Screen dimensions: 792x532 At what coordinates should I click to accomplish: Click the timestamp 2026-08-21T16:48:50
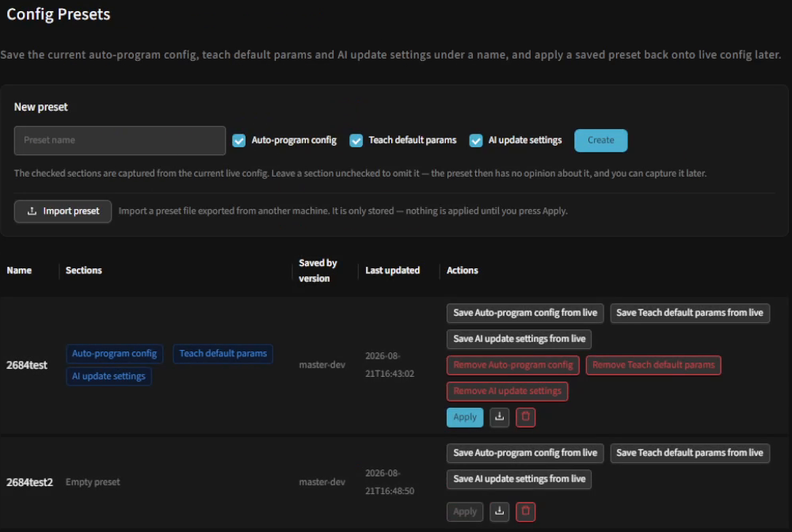[x=390, y=482]
